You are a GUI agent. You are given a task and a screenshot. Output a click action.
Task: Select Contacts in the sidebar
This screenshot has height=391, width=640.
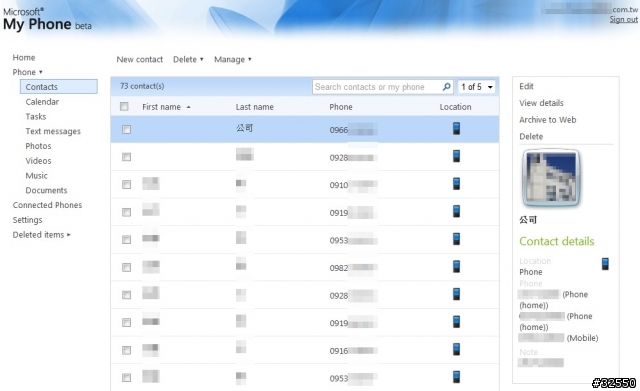59,87
